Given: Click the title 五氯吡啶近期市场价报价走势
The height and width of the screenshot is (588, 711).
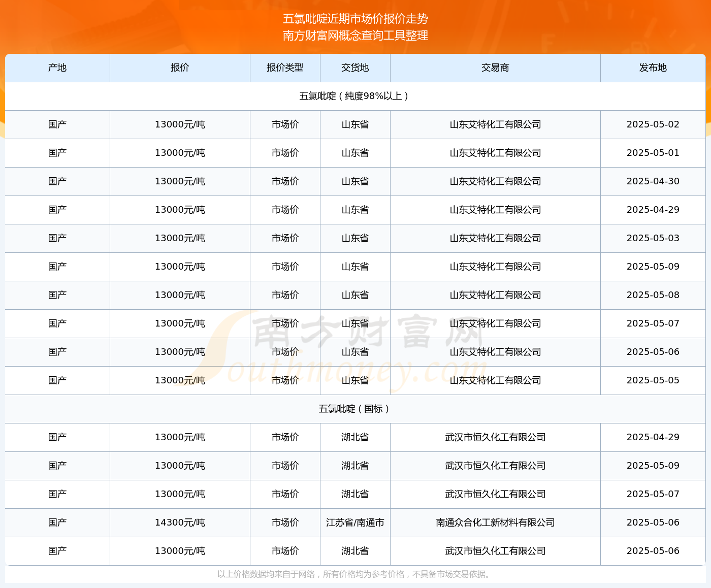Looking at the screenshot, I should coord(355,19).
